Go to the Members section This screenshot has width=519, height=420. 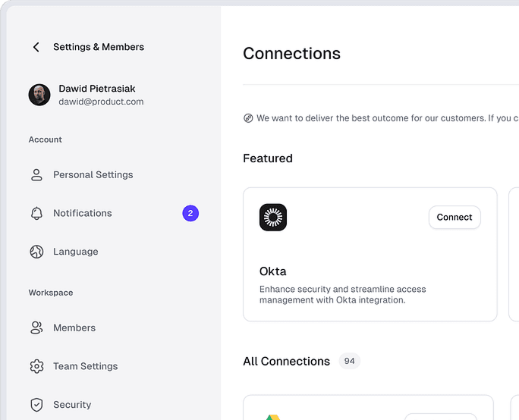[74, 328]
